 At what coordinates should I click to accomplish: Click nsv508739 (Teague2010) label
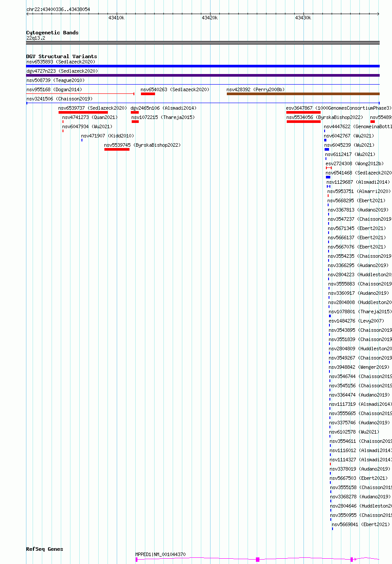[55, 80]
